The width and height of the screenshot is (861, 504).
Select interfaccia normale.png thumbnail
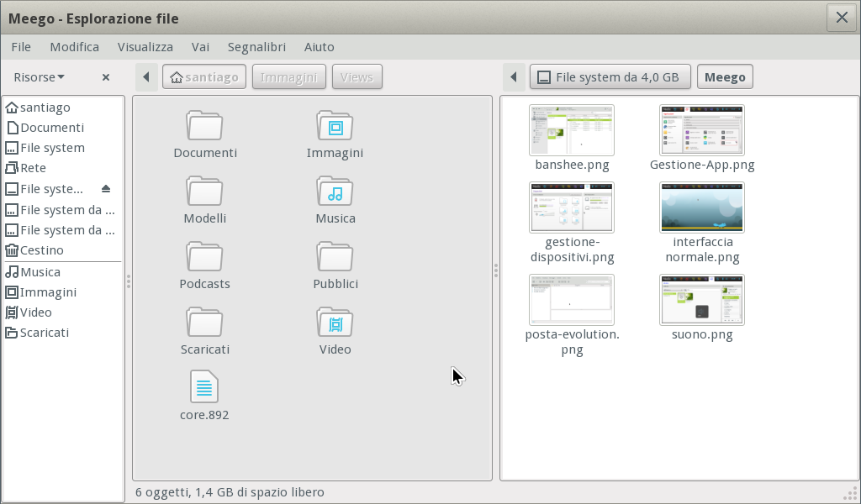pos(702,207)
